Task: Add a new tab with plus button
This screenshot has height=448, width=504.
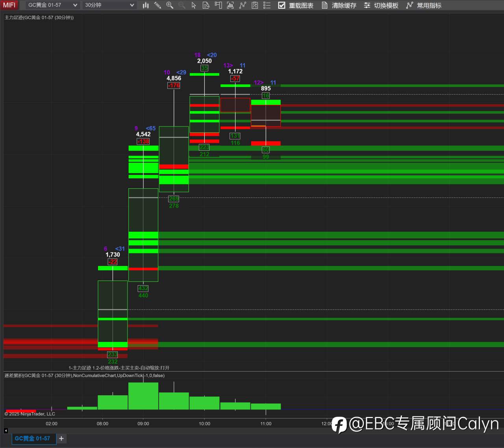Action: point(61,438)
